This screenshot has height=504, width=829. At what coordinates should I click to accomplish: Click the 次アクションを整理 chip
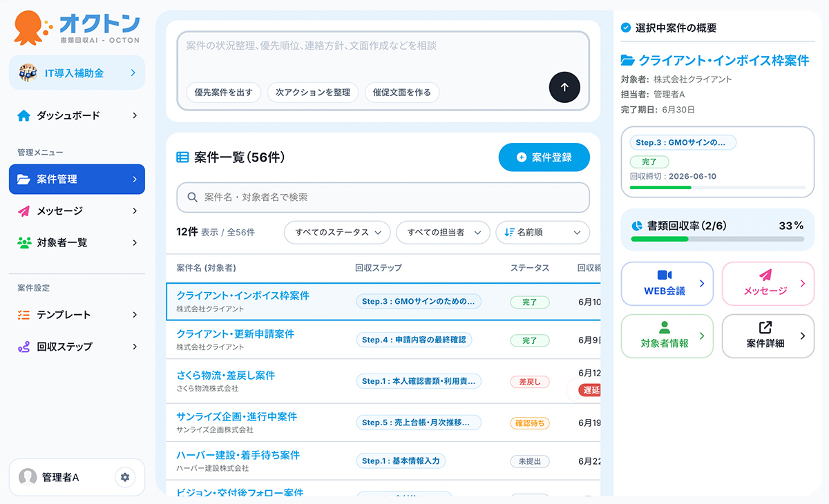click(x=312, y=93)
